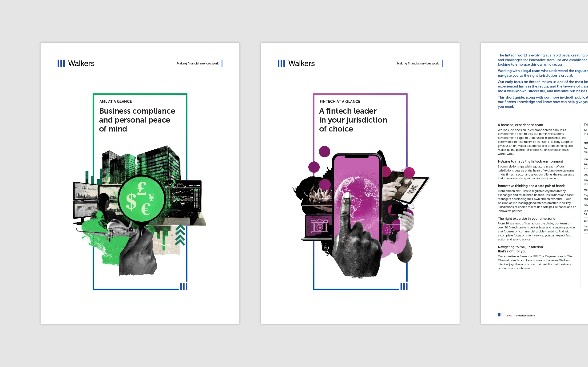Click the three-bar mark at Fintech frame corner
Viewport: 588px width, 367px height.
(404, 286)
